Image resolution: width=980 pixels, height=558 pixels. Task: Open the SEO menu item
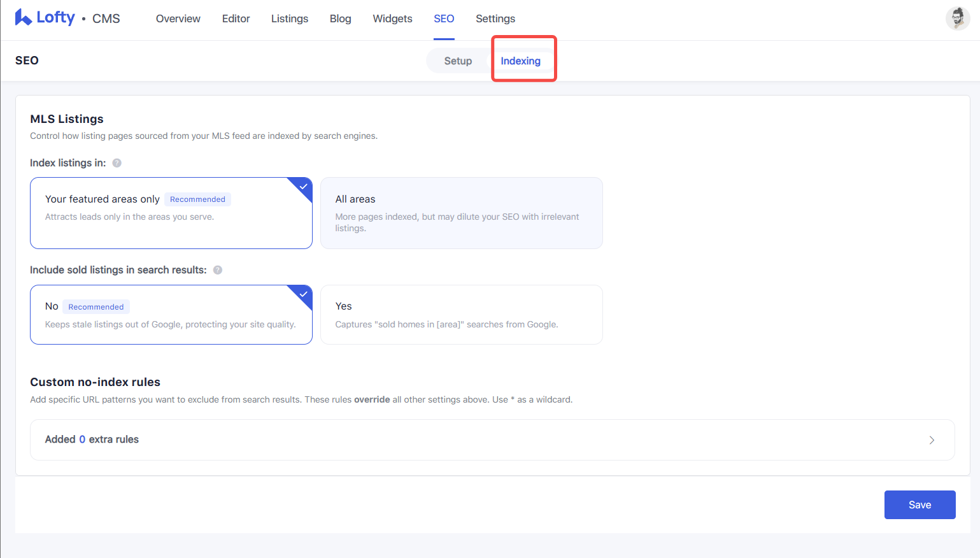[444, 19]
